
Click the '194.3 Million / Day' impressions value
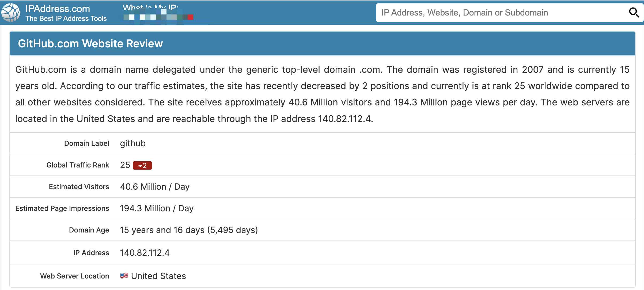(157, 208)
